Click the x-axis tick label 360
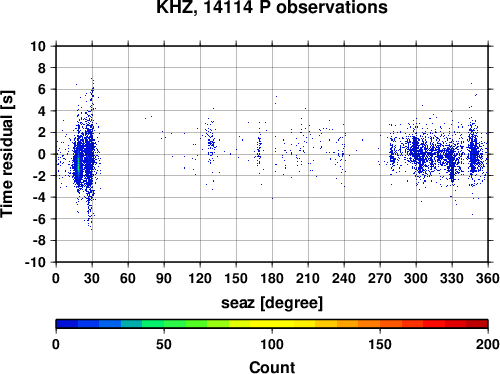This screenshot has height=374, width=500. pos(488,278)
